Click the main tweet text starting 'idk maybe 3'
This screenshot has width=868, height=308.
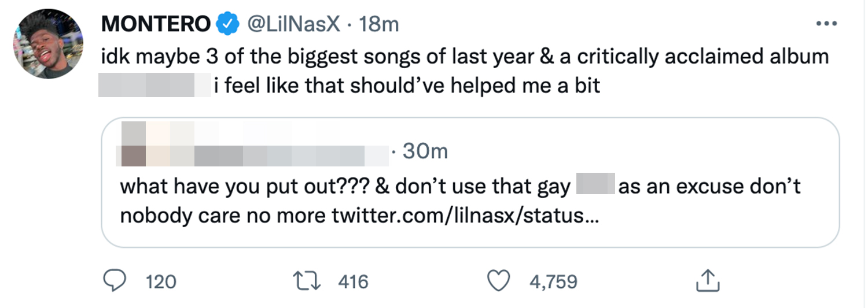465,56
